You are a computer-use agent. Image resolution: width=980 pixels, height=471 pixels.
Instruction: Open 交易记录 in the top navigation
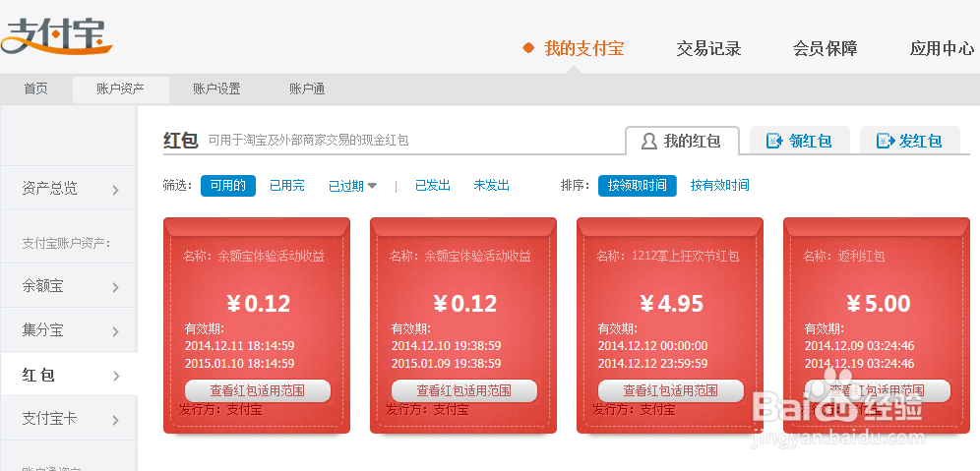click(708, 49)
